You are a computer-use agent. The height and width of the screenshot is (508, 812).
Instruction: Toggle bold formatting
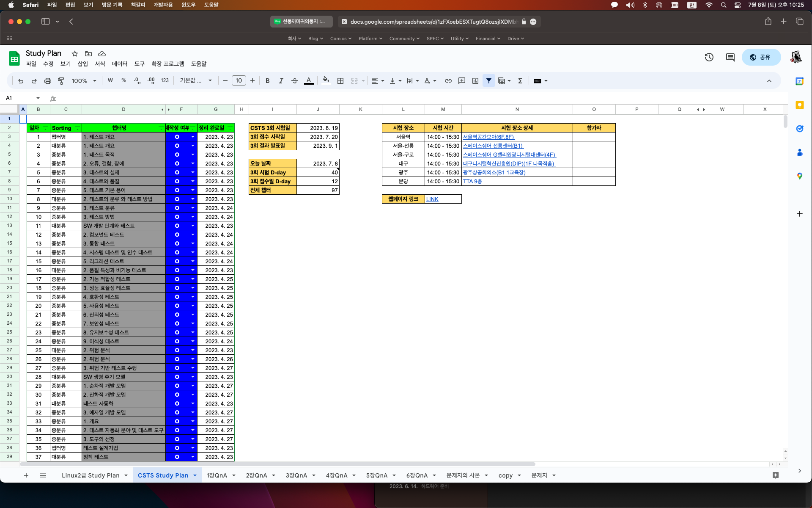267,81
